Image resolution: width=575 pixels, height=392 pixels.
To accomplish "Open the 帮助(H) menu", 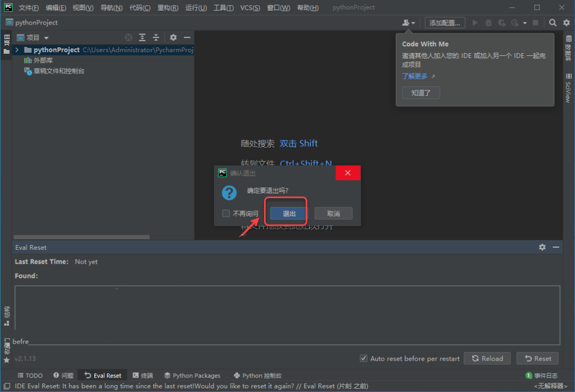I will click(308, 7).
